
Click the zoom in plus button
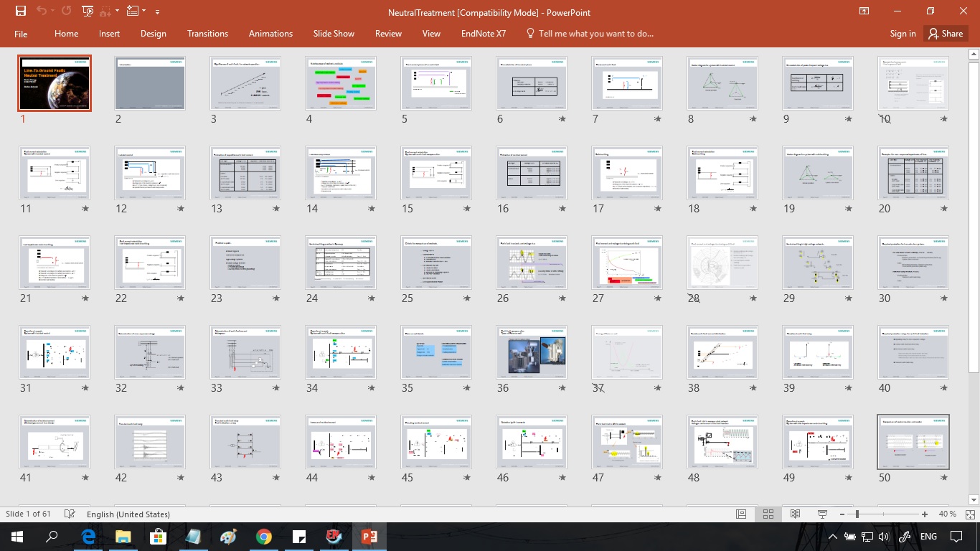click(x=925, y=514)
